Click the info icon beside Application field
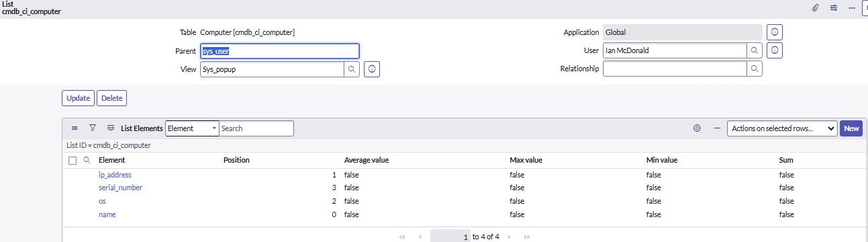 pyautogui.click(x=775, y=32)
